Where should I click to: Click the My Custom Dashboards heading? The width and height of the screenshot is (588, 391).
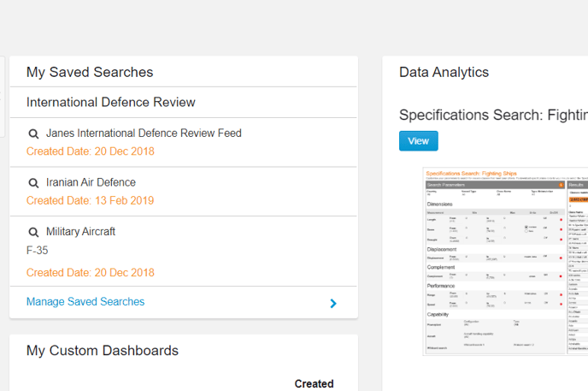(103, 351)
